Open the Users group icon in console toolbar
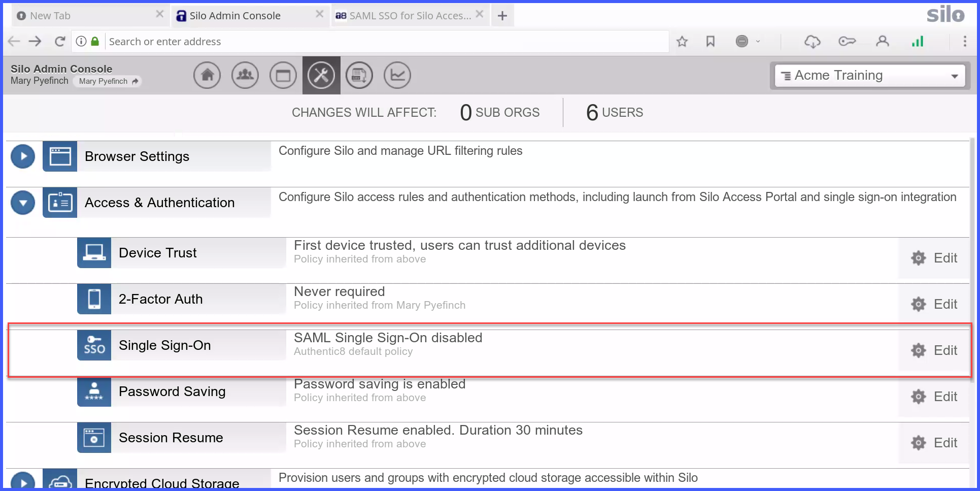 245,75
